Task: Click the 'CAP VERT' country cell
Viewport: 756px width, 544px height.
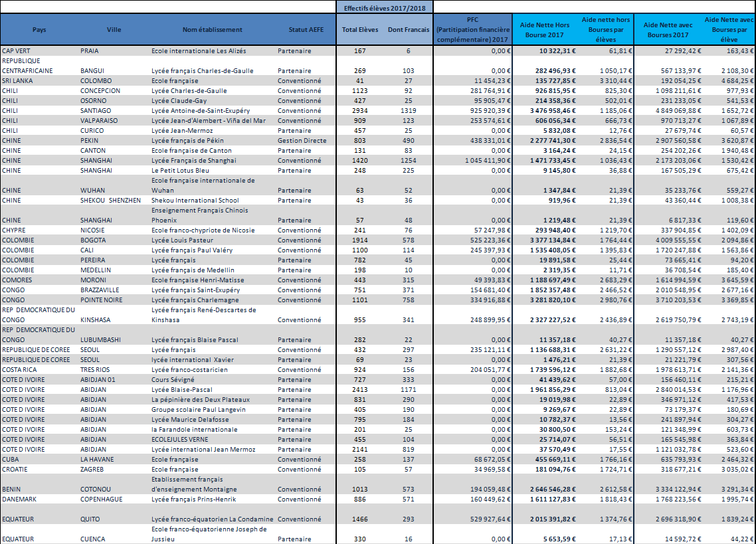Action: [18, 50]
